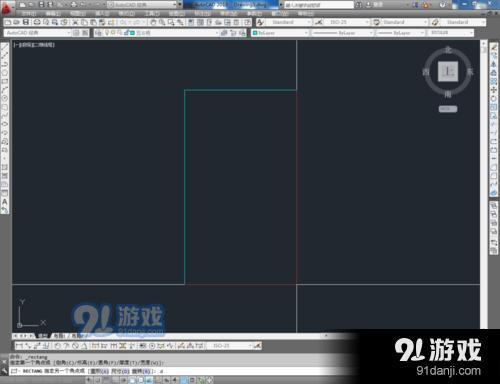Click the 上 top face of the ViewCube
Viewport: 500px width, 384px height.
point(448,71)
